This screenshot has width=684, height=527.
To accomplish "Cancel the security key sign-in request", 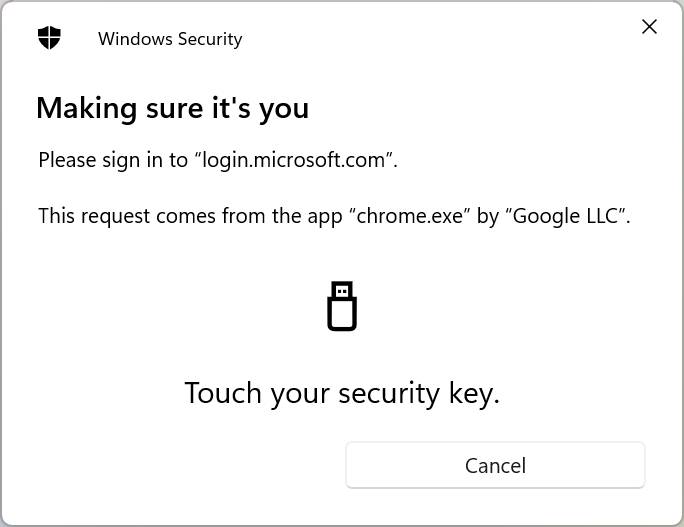I will (495, 465).
